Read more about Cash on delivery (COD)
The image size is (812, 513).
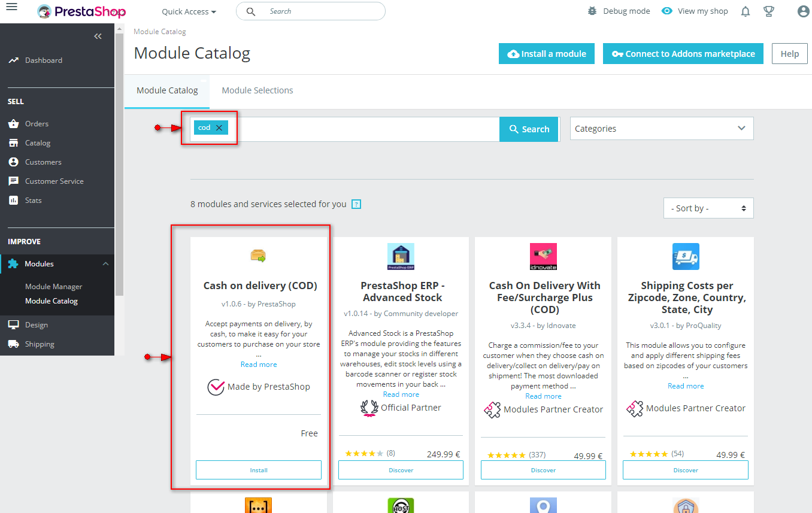259,365
